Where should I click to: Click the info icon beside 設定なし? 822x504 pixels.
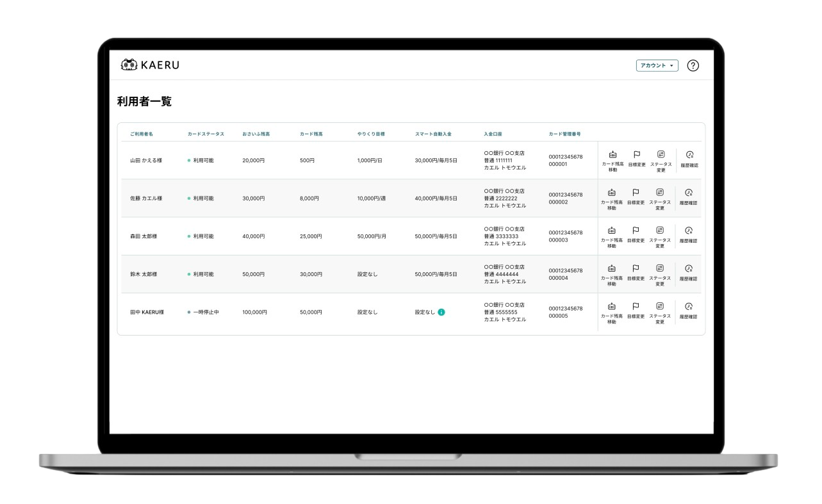[441, 313]
